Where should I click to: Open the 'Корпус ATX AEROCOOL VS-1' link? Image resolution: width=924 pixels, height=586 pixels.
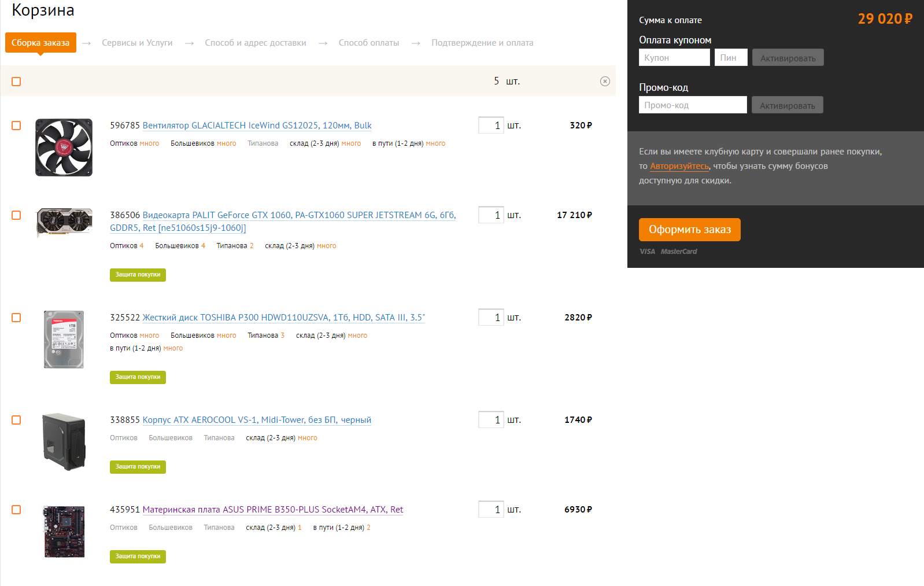coord(257,420)
